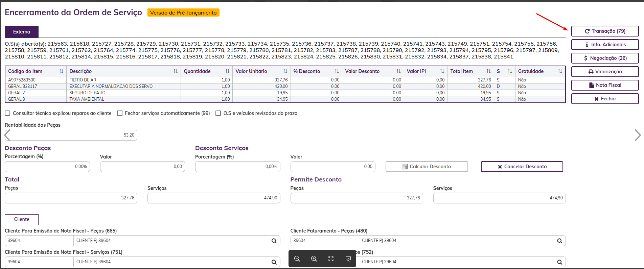Open search in Cliente Faturamento Peças (480)

tap(560, 241)
